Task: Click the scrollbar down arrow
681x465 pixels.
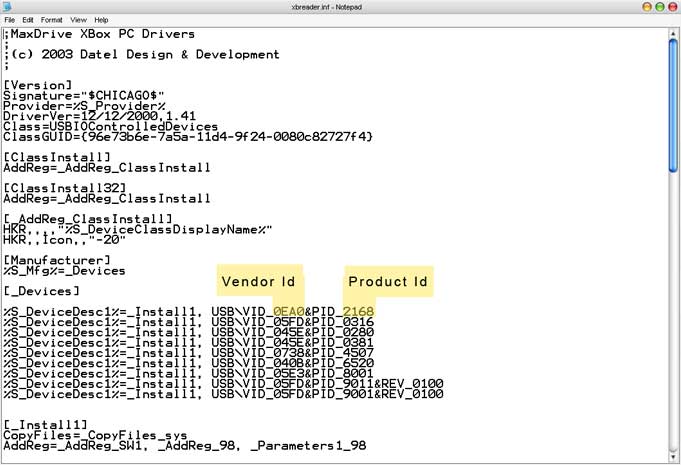Action: click(x=673, y=458)
